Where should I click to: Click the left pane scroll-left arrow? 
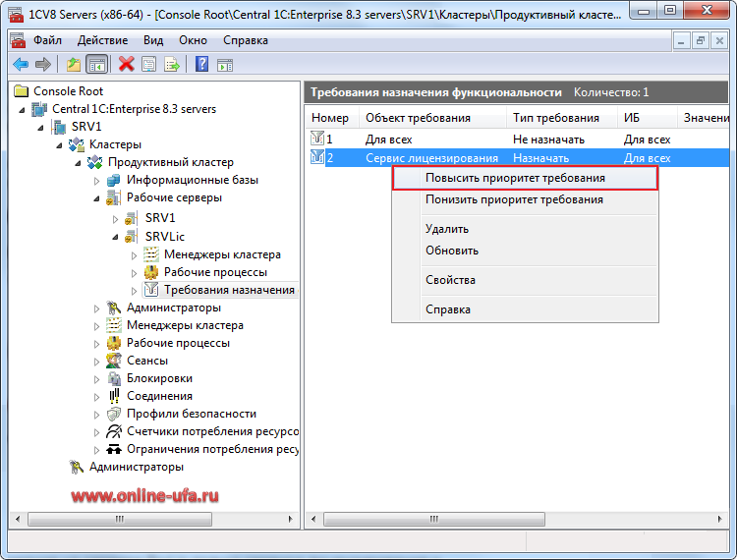[x=18, y=519]
